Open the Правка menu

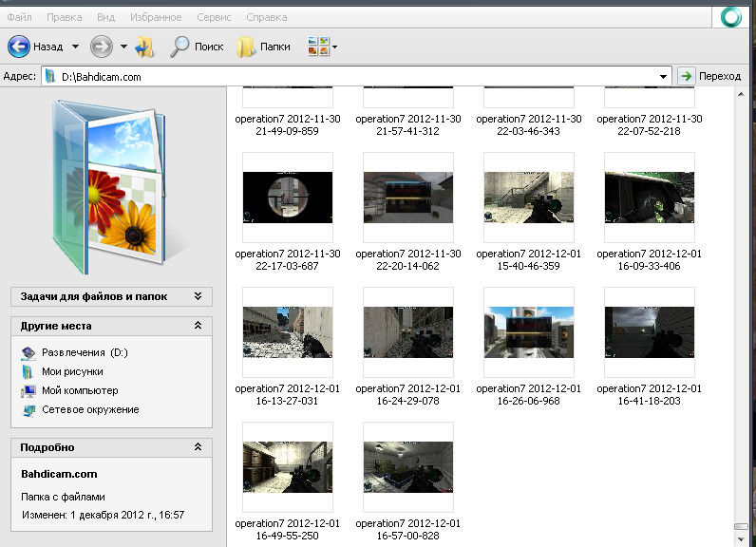pos(65,17)
